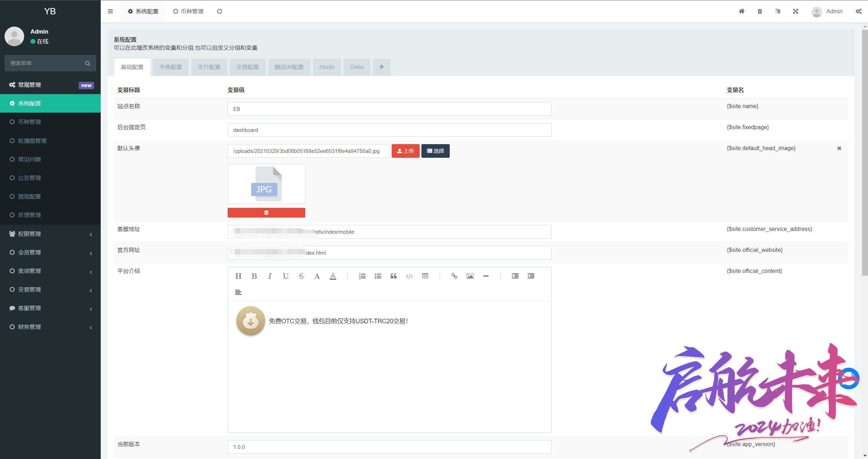This screenshot has width=868, height=459.
Task: Click the 上传 upload button
Action: pos(406,151)
